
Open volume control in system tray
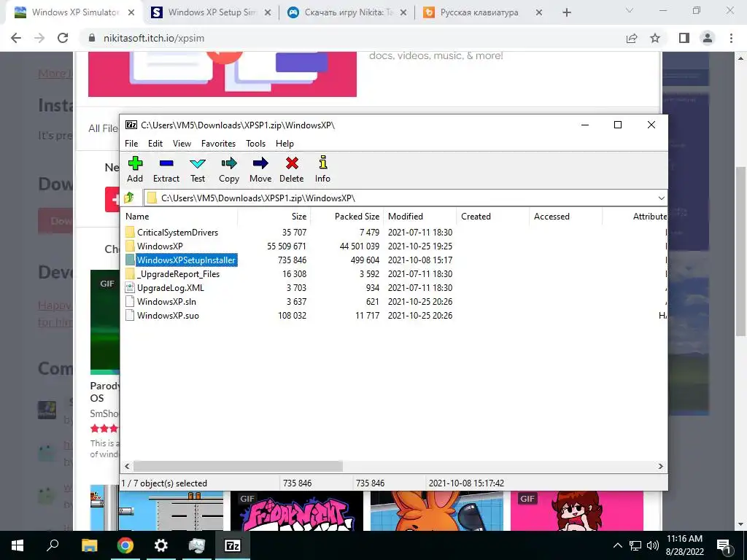[653, 545]
